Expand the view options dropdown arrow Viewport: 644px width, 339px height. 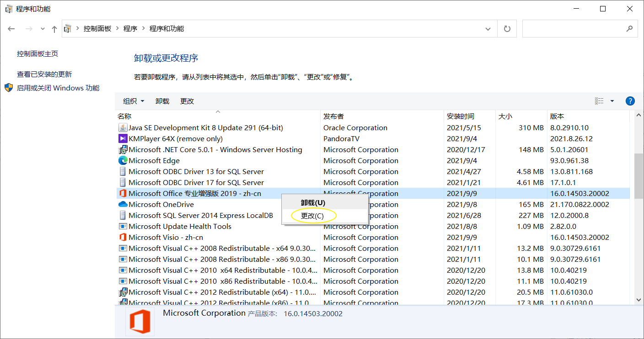coord(612,101)
